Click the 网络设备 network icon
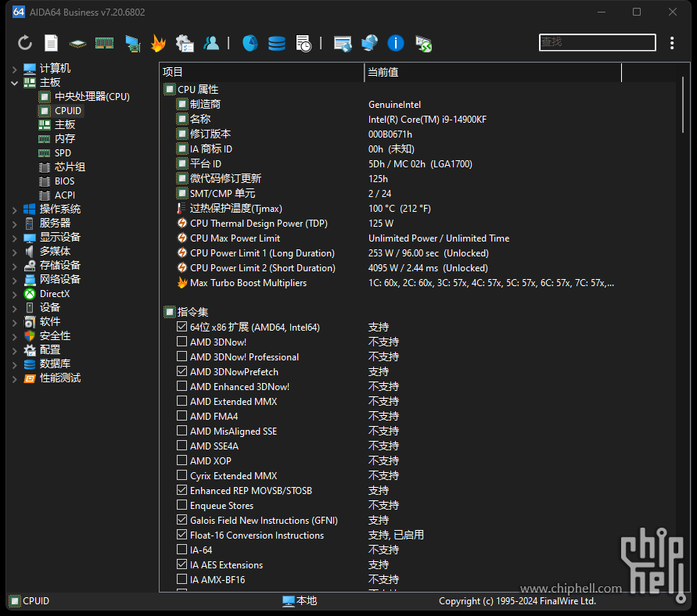This screenshot has height=616, width=697. coord(30,279)
